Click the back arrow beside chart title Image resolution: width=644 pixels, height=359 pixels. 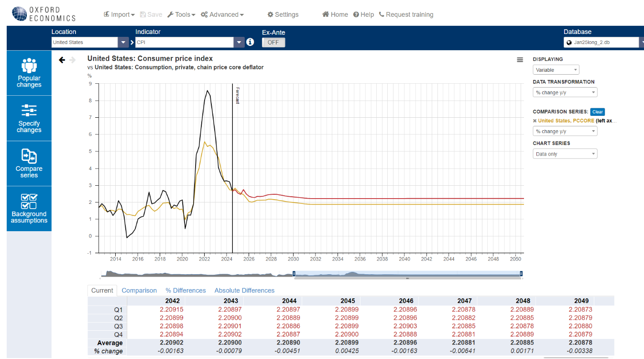click(x=62, y=60)
